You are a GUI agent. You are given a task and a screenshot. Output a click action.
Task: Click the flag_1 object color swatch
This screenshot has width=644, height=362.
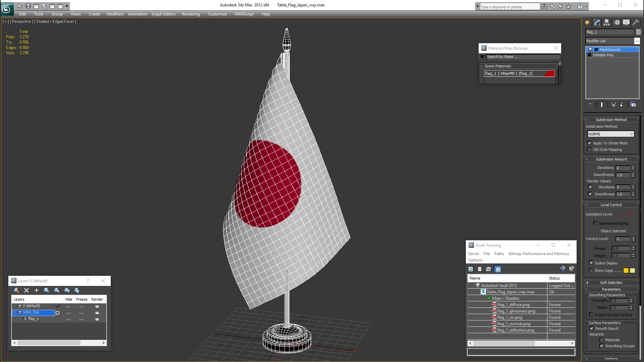638,32
